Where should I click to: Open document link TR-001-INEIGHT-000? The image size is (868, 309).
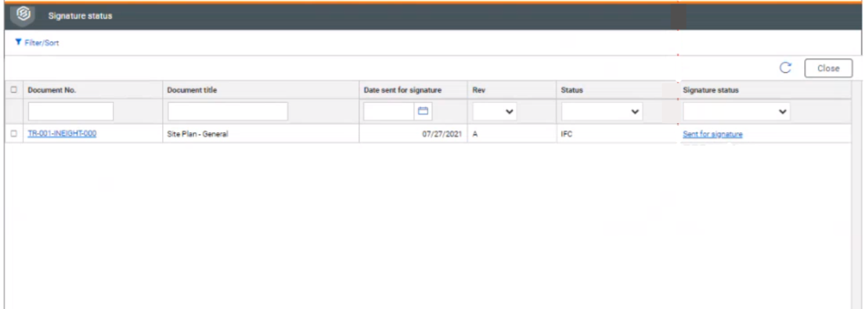click(x=62, y=133)
